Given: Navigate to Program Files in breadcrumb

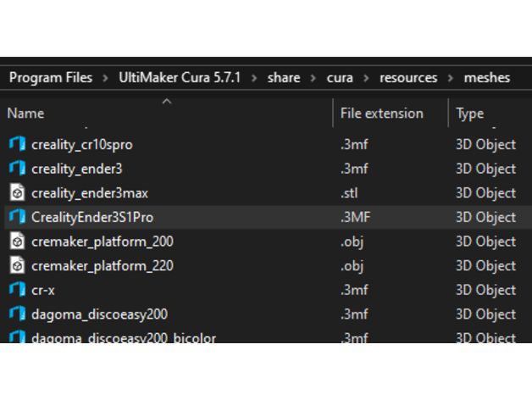Looking at the screenshot, I should [51, 78].
